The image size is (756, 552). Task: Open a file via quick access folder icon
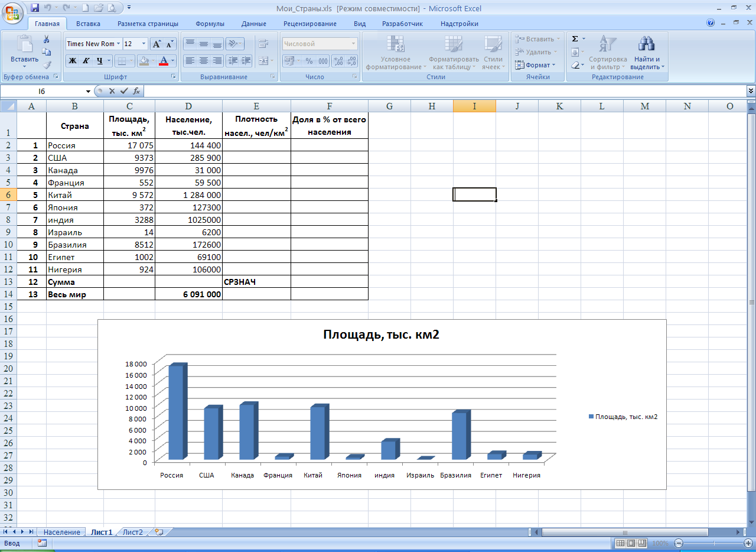pos(99,8)
